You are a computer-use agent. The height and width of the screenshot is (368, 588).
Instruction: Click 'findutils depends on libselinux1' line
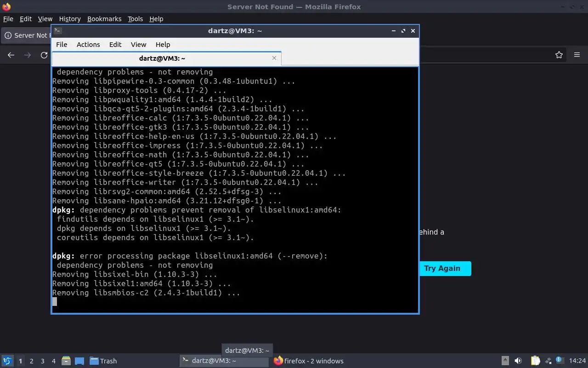(155, 219)
